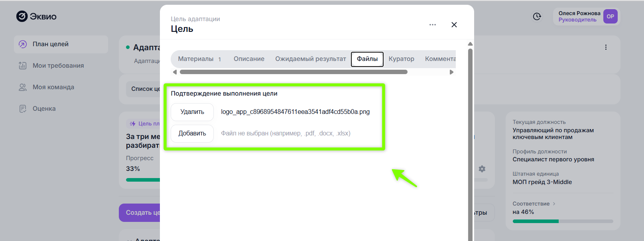Open the Куратор tab

(402, 59)
